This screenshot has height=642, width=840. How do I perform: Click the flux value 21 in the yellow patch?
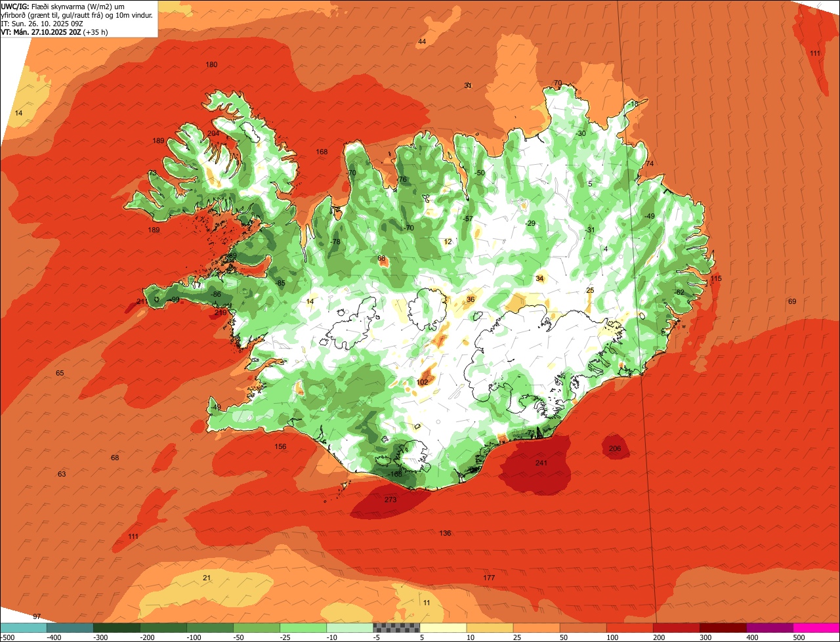[207, 578]
